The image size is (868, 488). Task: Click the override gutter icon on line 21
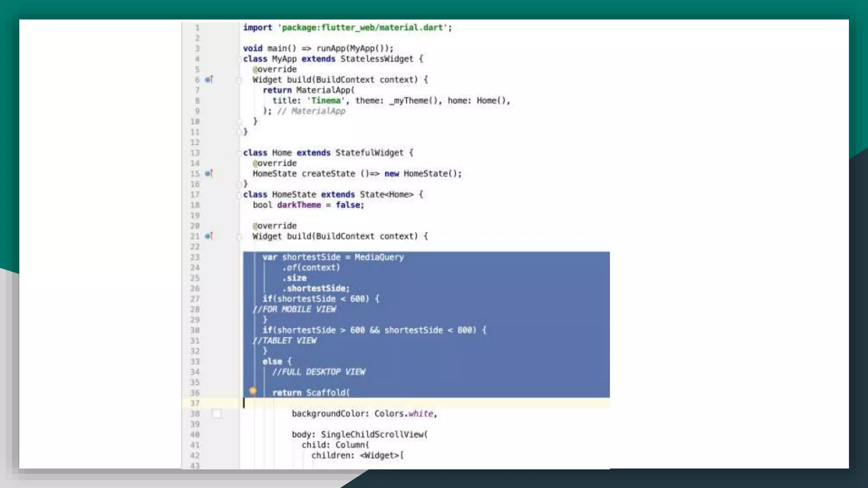pos(209,236)
